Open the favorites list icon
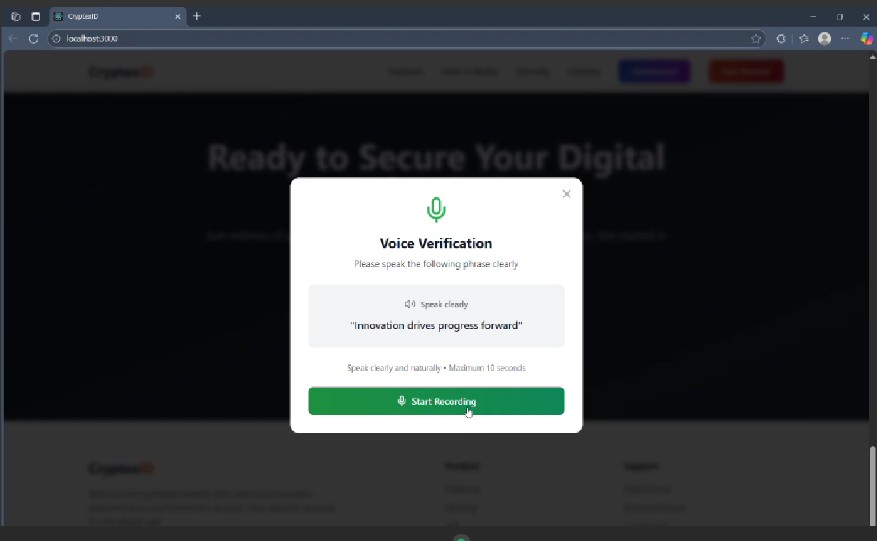877x541 pixels. tap(804, 39)
